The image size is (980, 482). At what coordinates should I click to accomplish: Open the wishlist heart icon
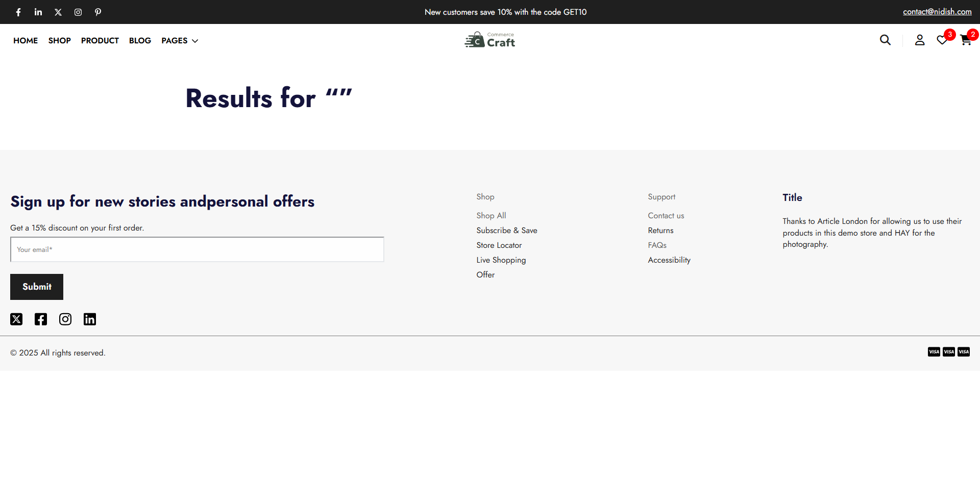click(942, 40)
